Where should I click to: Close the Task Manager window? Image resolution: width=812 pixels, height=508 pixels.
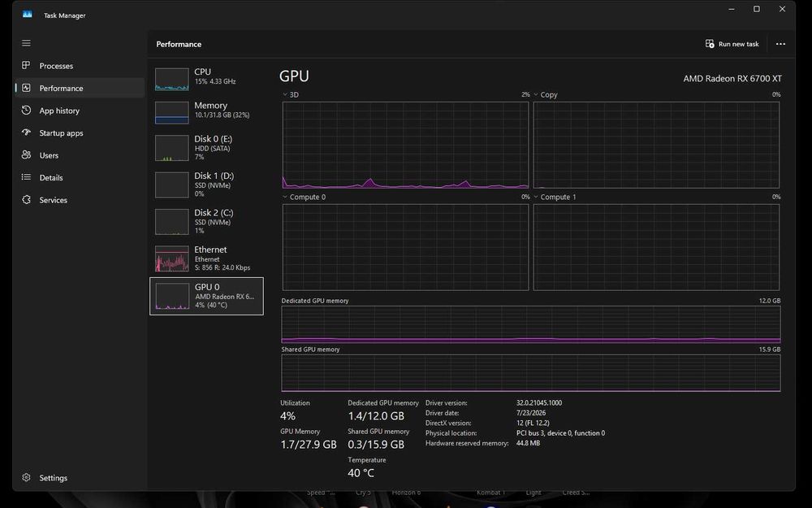(x=782, y=9)
